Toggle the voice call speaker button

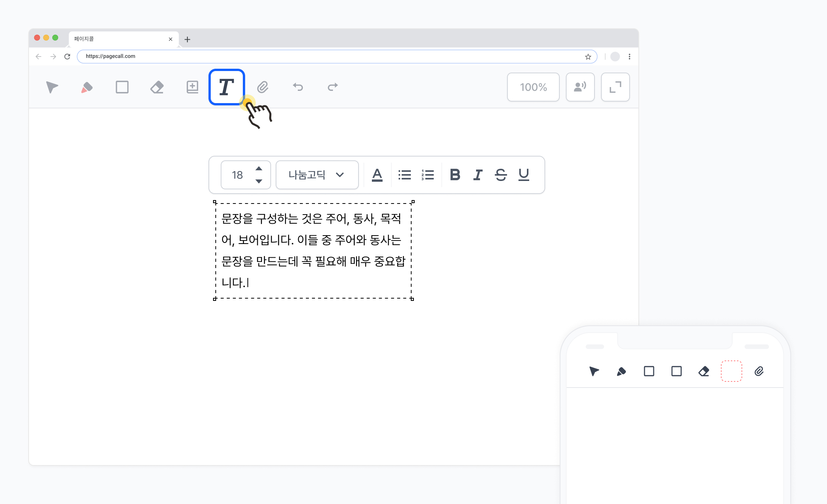tap(580, 87)
